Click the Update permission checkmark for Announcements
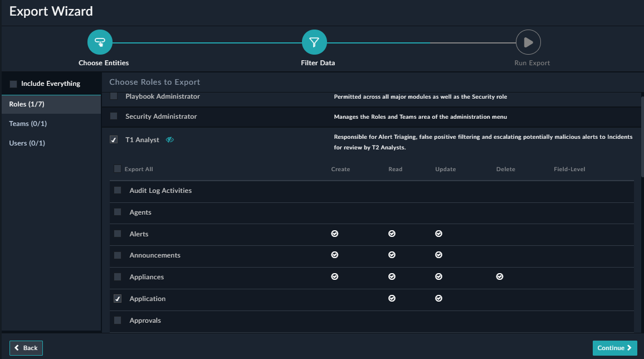This screenshot has width=644, height=359. pos(438,255)
